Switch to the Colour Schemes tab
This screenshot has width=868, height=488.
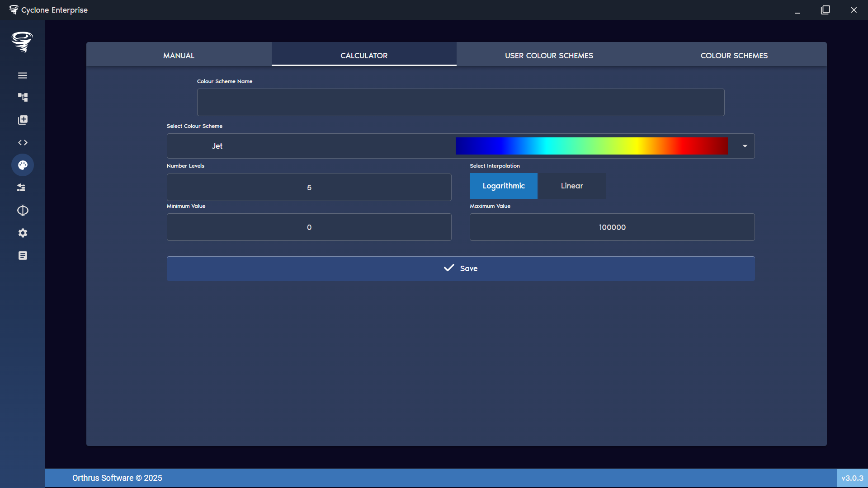(x=734, y=55)
